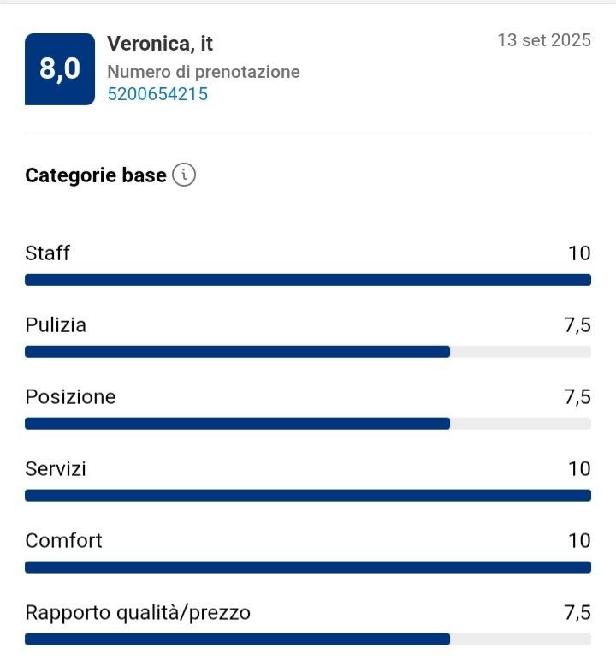Image resolution: width=616 pixels, height=672 pixels.
Task: Click the Numero di prenotazione label
Action: (204, 72)
